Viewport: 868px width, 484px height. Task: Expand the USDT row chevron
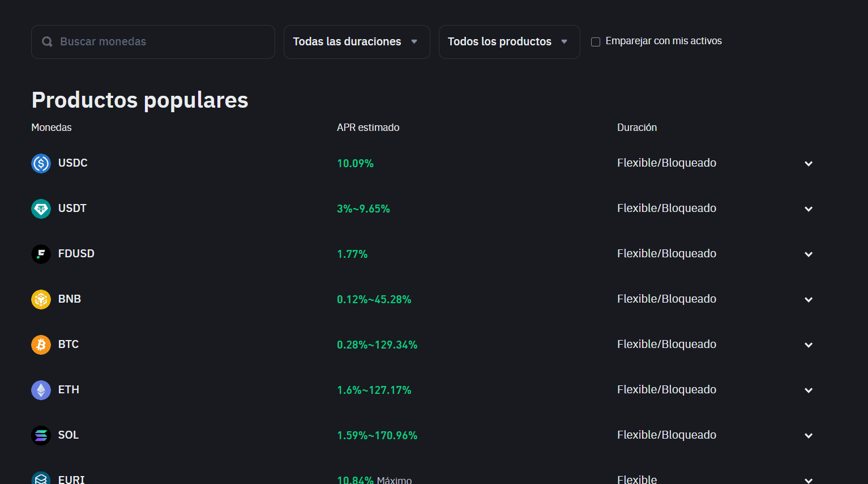pyautogui.click(x=809, y=209)
